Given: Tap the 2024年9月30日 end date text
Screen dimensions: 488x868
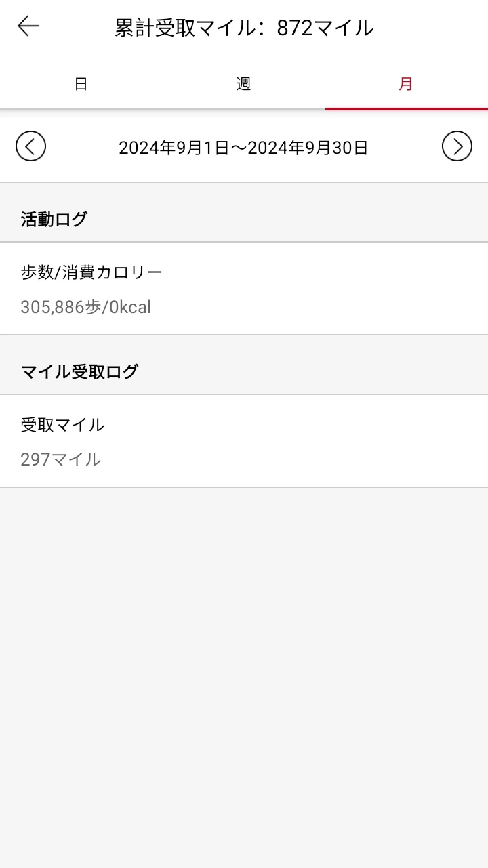Looking at the screenshot, I should click(308, 147).
